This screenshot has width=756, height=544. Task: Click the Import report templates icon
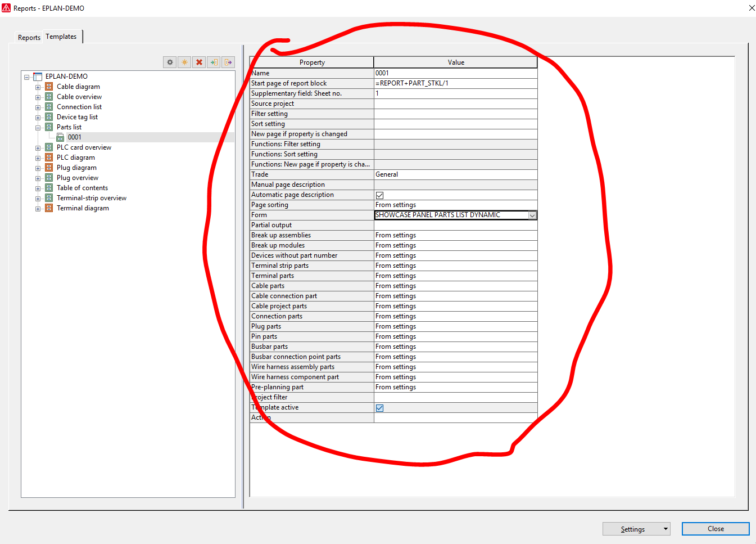point(214,62)
